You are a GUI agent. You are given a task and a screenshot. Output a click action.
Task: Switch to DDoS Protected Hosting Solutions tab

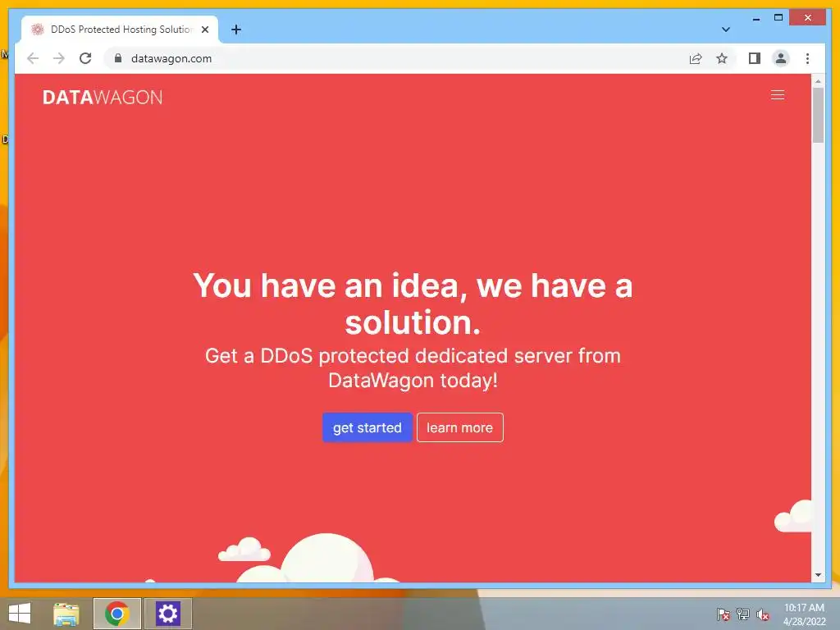point(120,30)
